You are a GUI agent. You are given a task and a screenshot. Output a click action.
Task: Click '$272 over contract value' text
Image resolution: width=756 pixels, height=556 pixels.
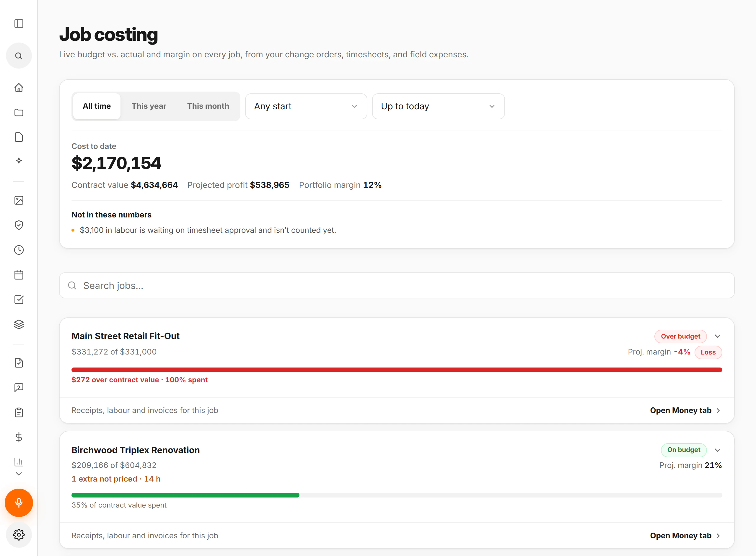(x=115, y=380)
